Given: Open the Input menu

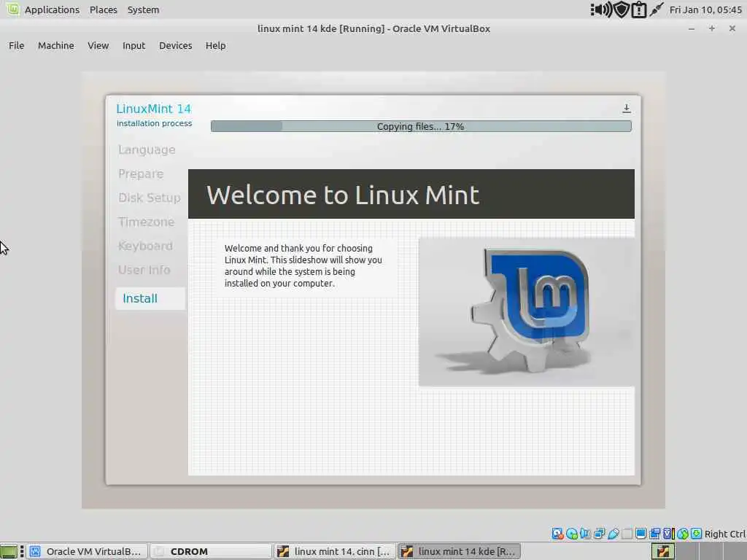Looking at the screenshot, I should pos(134,46).
